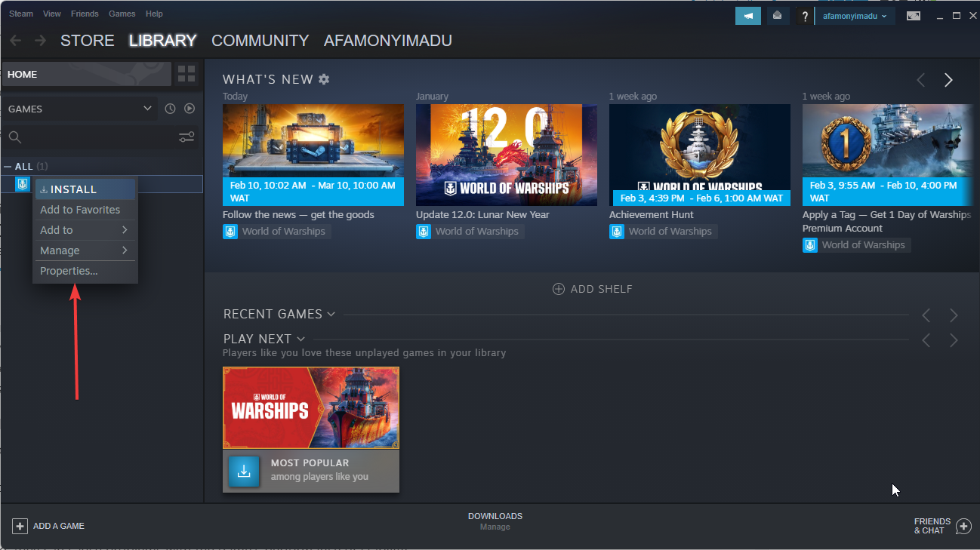Open the envelope inbox icon
The height and width of the screenshot is (550, 980).
coord(777,15)
